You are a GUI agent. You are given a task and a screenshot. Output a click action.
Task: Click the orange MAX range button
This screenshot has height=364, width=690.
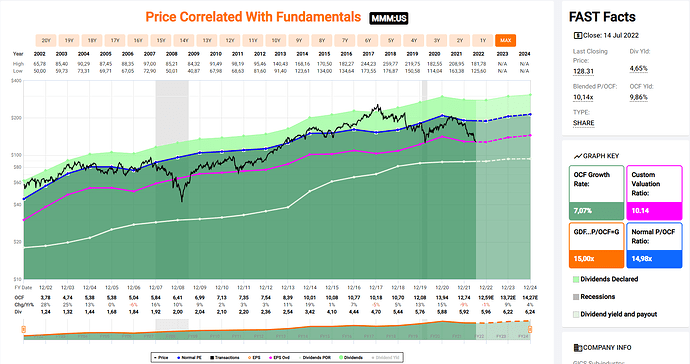pos(506,40)
